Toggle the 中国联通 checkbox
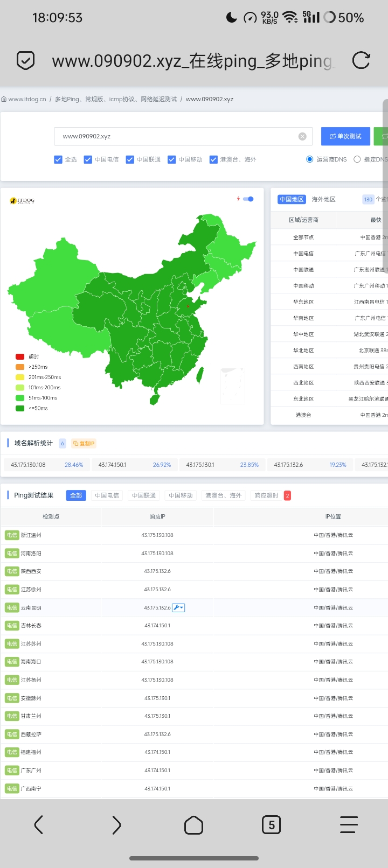Image resolution: width=388 pixels, height=868 pixels. [130, 159]
